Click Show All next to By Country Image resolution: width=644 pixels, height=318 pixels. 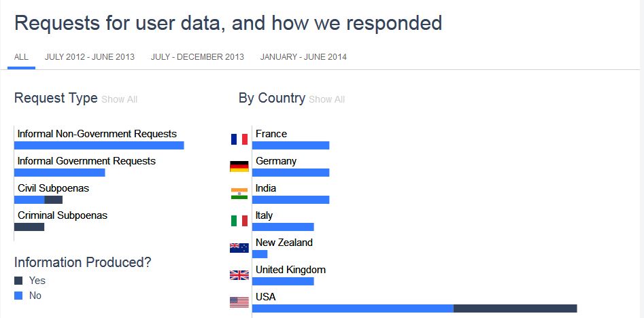[x=326, y=99]
